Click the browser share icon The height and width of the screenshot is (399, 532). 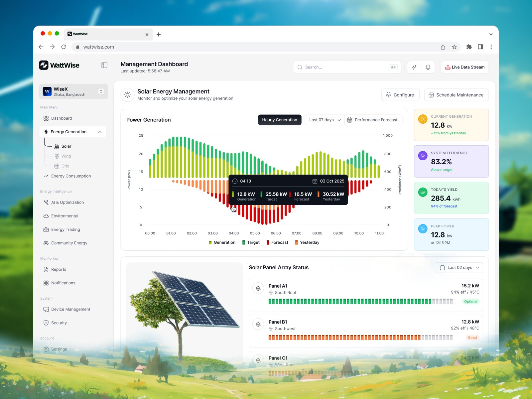[443, 47]
